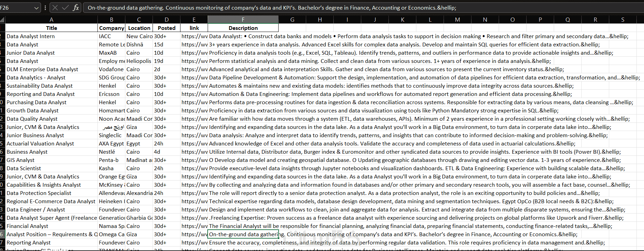The image size is (644, 251).
Task: Click the link cell in the Data Engineer / Analyst row
Action: tap(194, 209)
